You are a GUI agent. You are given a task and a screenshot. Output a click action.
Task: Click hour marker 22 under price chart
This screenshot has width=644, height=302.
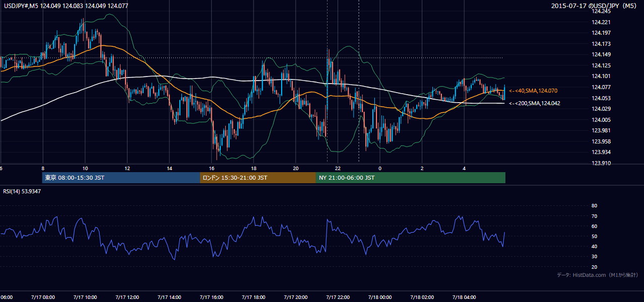pyautogui.click(x=338, y=168)
